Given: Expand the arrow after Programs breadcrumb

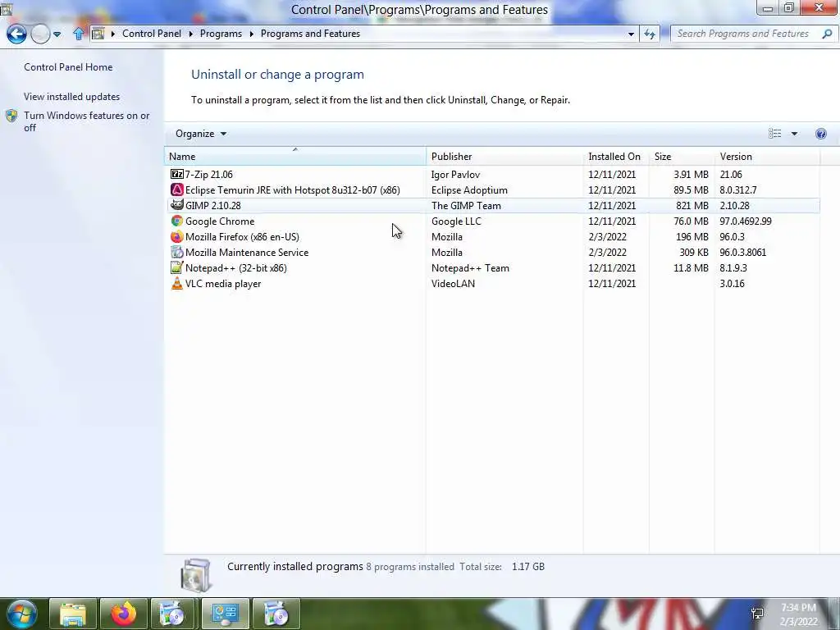Looking at the screenshot, I should [x=251, y=34].
